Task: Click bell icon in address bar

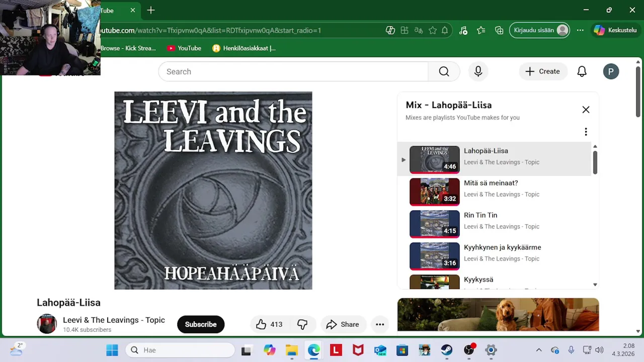Action: 445,30
